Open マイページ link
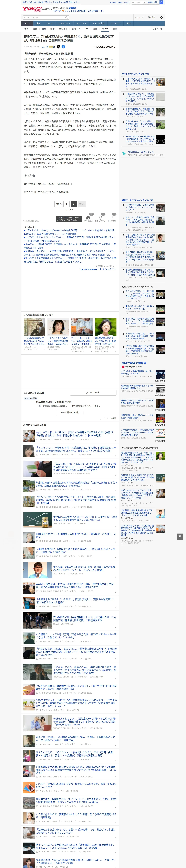 pos(139,17)
